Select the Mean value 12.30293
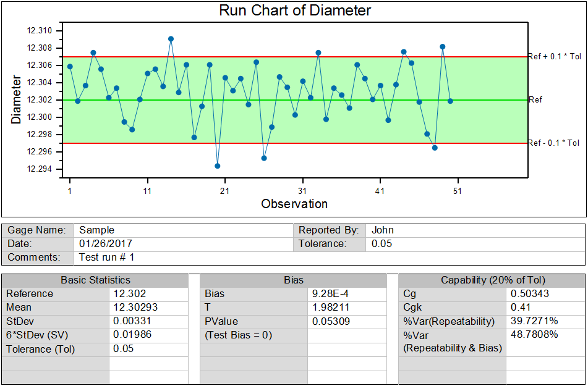588x386 pixels. pos(132,308)
